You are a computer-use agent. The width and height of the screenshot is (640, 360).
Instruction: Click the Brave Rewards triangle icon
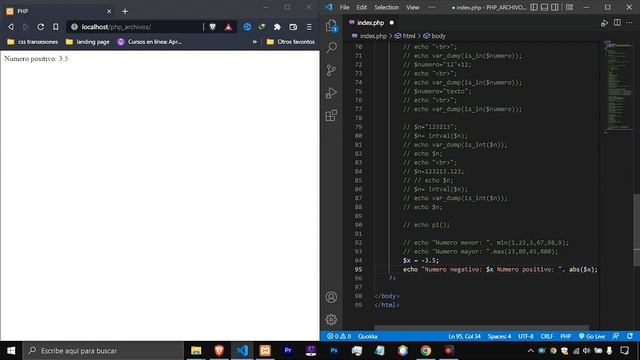click(228, 27)
